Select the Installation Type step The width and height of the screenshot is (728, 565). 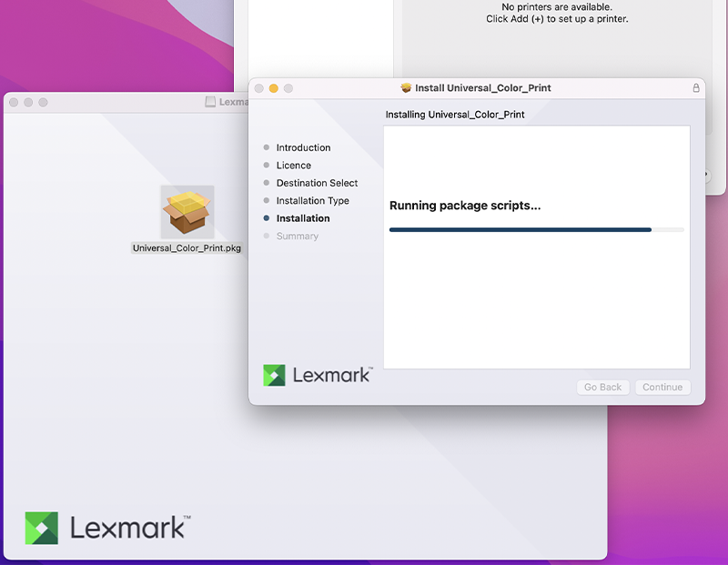[x=312, y=200]
